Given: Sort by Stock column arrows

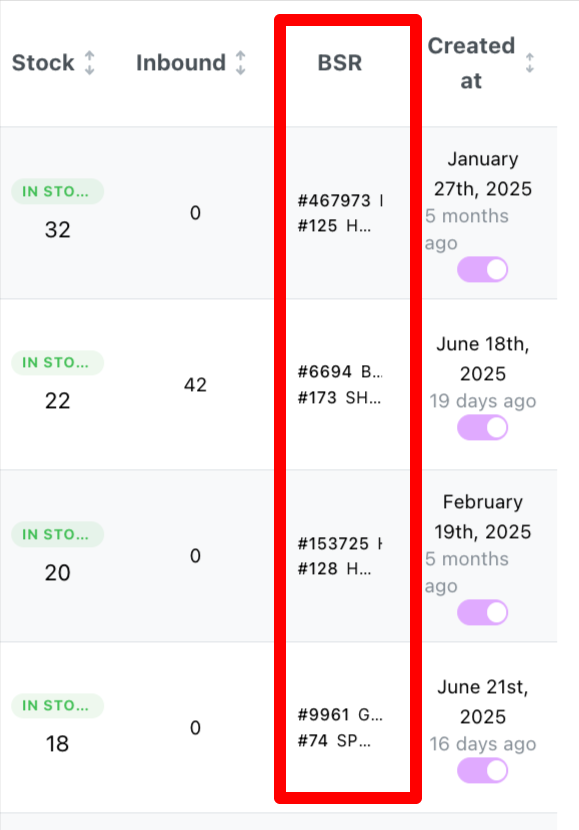Looking at the screenshot, I should pos(89,63).
